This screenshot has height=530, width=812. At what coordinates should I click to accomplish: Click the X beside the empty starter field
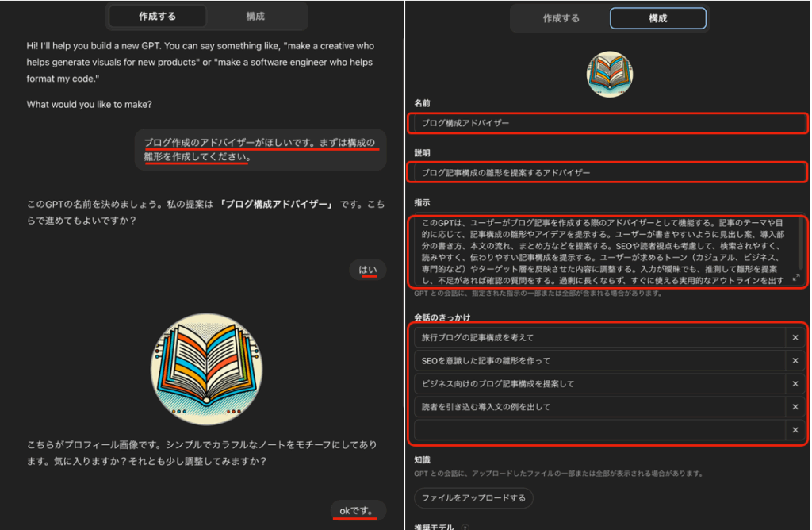795,430
